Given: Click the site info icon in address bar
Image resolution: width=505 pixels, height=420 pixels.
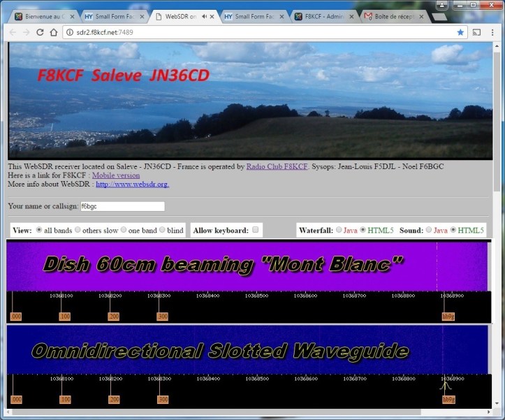Looking at the screenshot, I should (69, 32).
